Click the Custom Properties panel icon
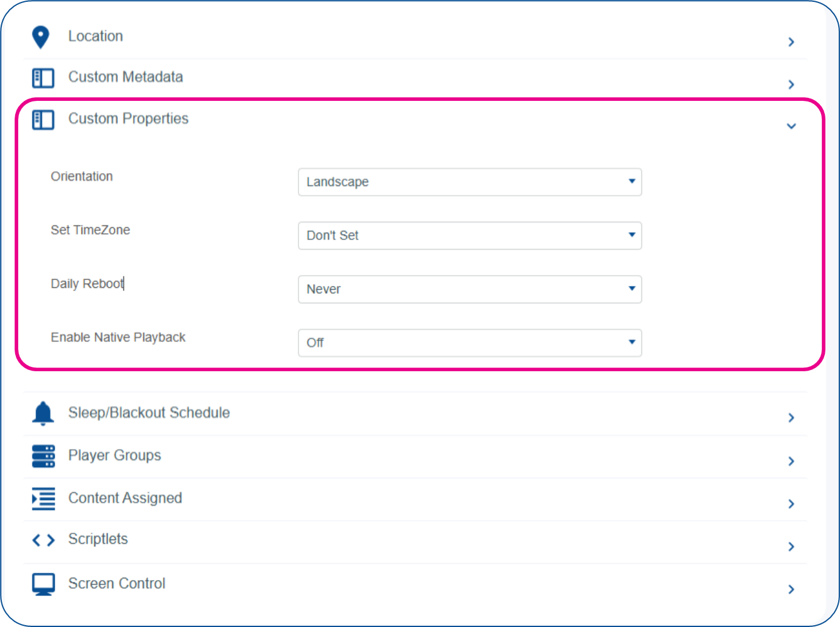The height and width of the screenshot is (627, 840). pos(43,120)
